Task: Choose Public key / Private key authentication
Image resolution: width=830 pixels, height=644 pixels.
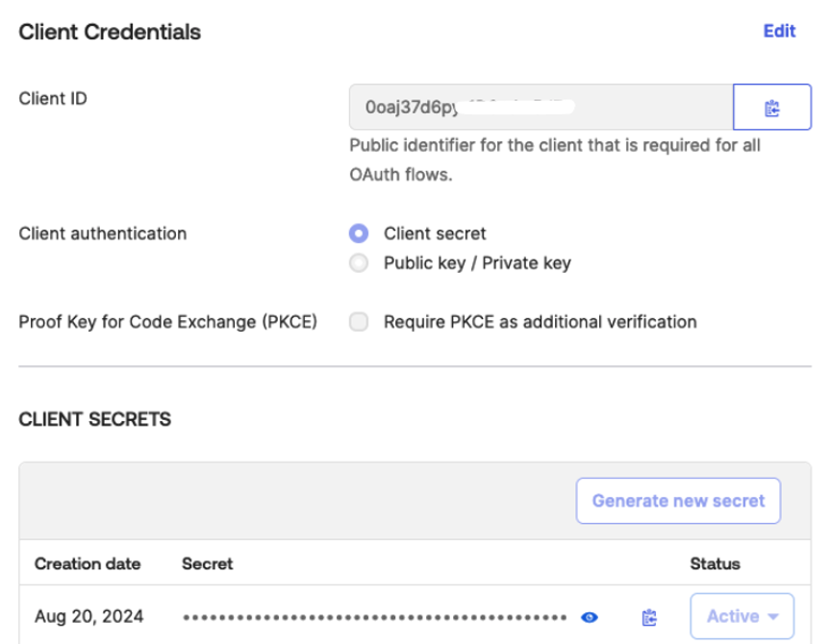Action: pyautogui.click(x=359, y=262)
